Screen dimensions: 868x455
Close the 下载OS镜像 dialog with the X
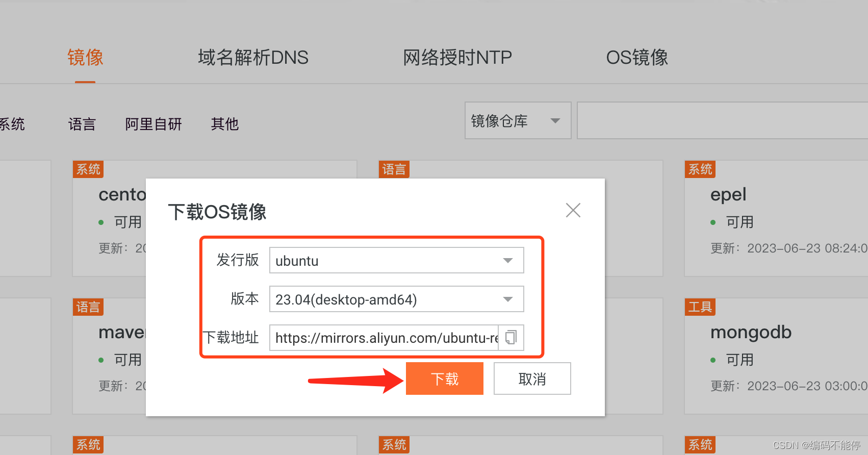(573, 210)
